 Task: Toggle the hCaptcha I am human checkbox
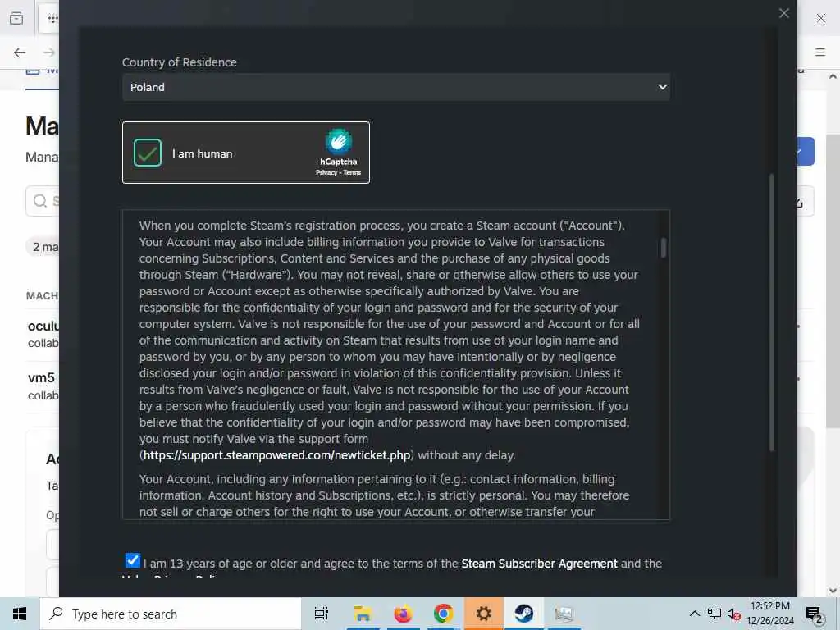coord(148,153)
